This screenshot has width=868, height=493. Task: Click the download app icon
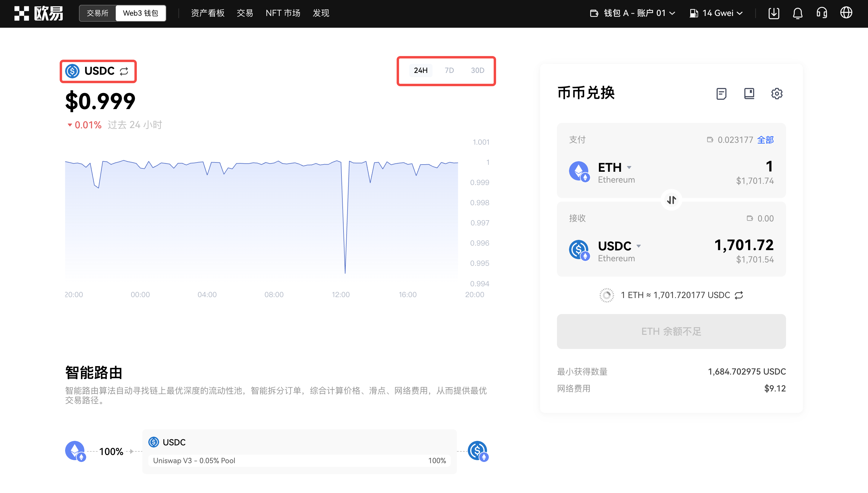coord(774,13)
